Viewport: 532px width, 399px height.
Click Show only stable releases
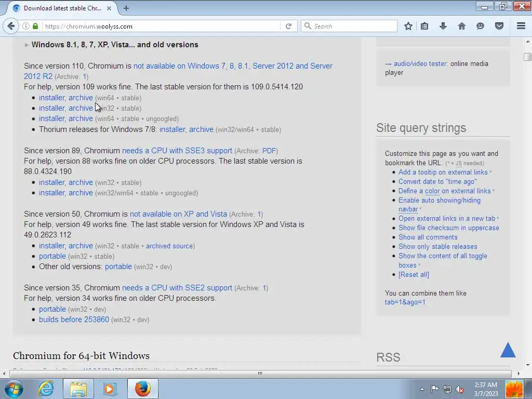pyautogui.click(x=437, y=247)
